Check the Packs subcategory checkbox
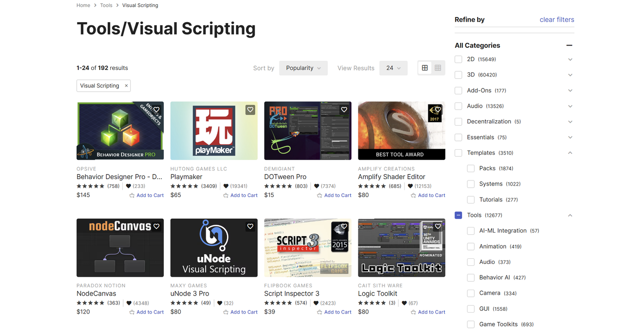Image resolution: width=644 pixels, height=332 pixels. click(x=471, y=169)
